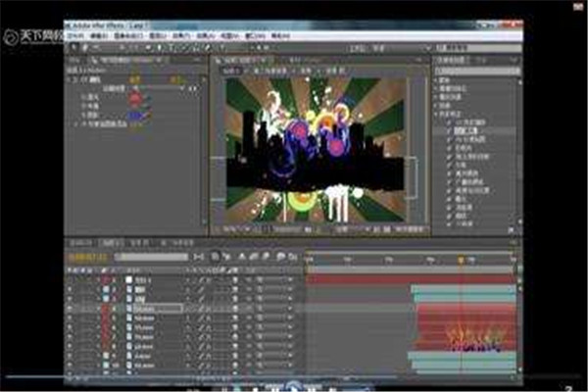Click the Draft 3D icon above timeline

coord(227,257)
